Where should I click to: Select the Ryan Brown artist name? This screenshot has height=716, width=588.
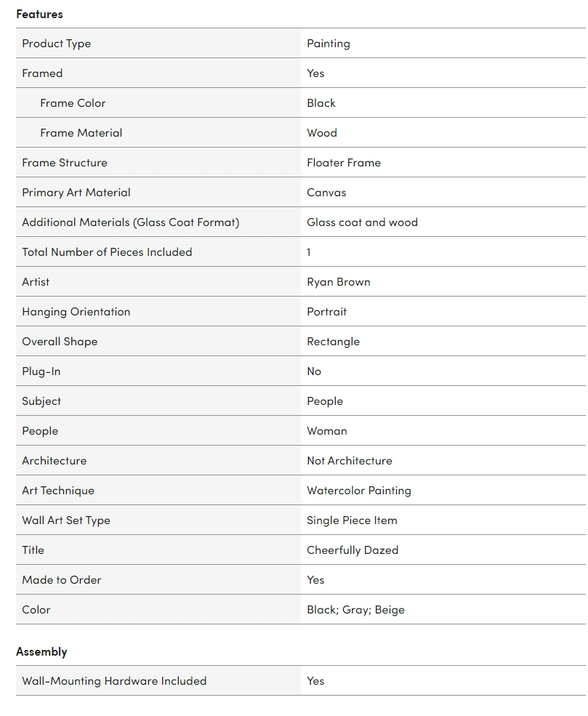tap(338, 282)
